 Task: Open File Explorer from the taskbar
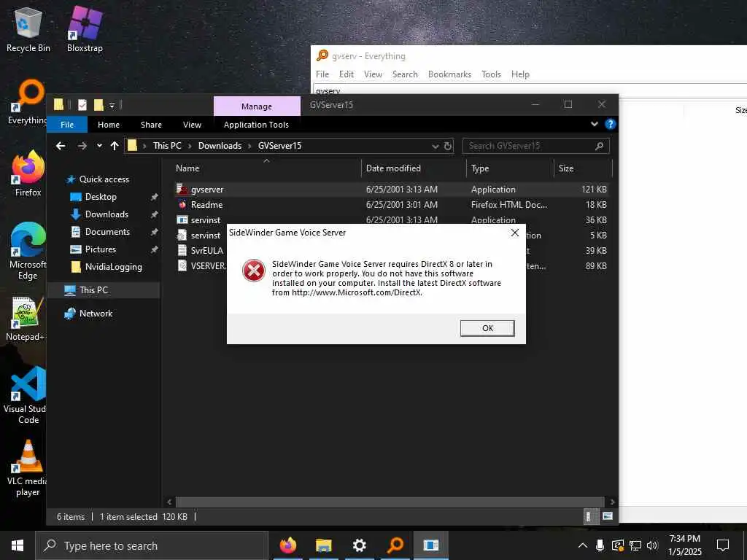click(323, 545)
